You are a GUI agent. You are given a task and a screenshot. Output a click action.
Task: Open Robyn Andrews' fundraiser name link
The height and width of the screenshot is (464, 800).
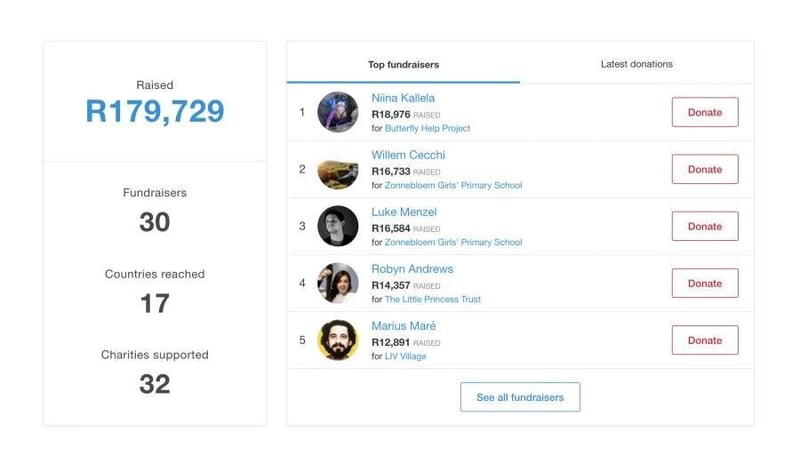[x=412, y=269]
